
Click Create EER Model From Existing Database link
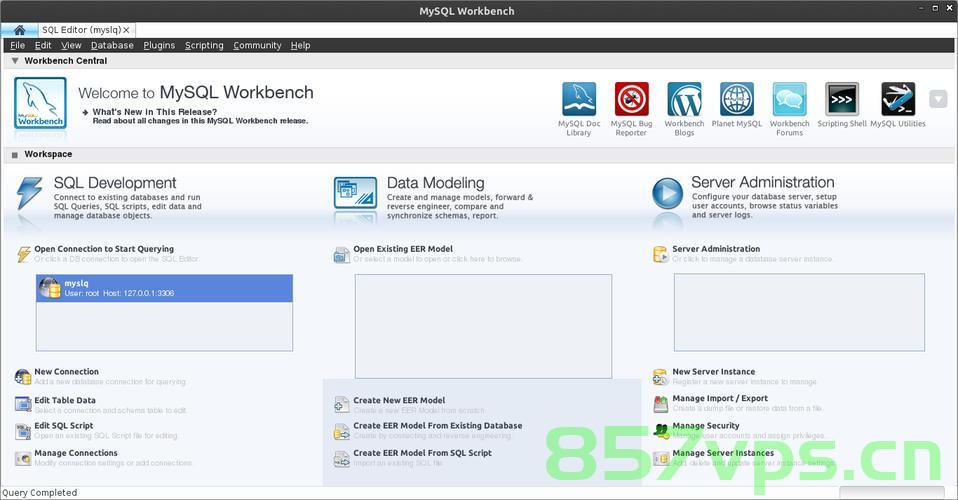[437, 425]
